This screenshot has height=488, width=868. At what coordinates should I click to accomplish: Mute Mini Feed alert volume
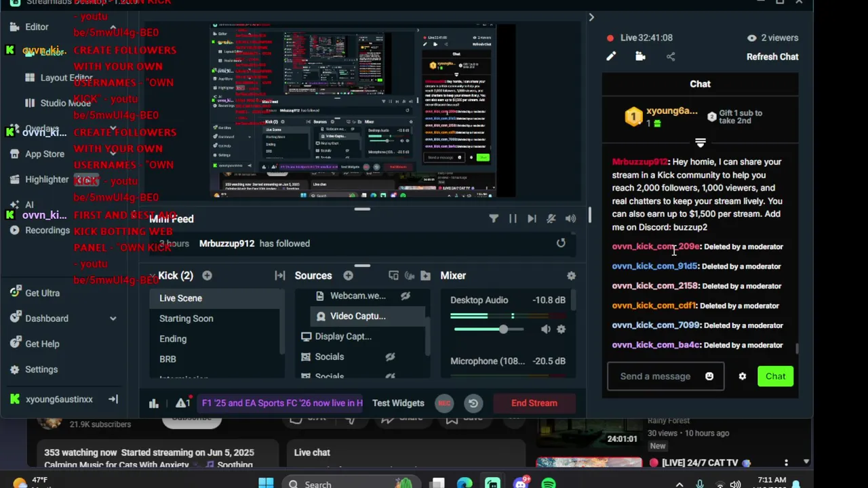click(570, 218)
